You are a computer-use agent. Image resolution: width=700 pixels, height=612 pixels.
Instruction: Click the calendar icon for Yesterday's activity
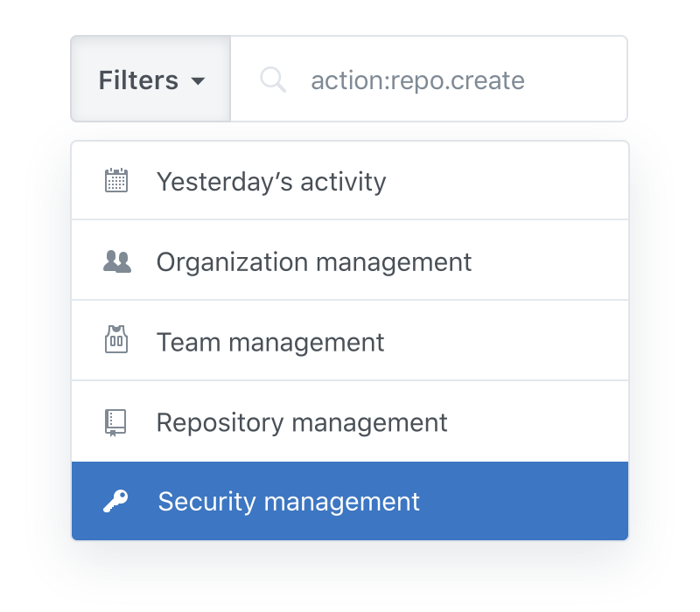(x=116, y=181)
